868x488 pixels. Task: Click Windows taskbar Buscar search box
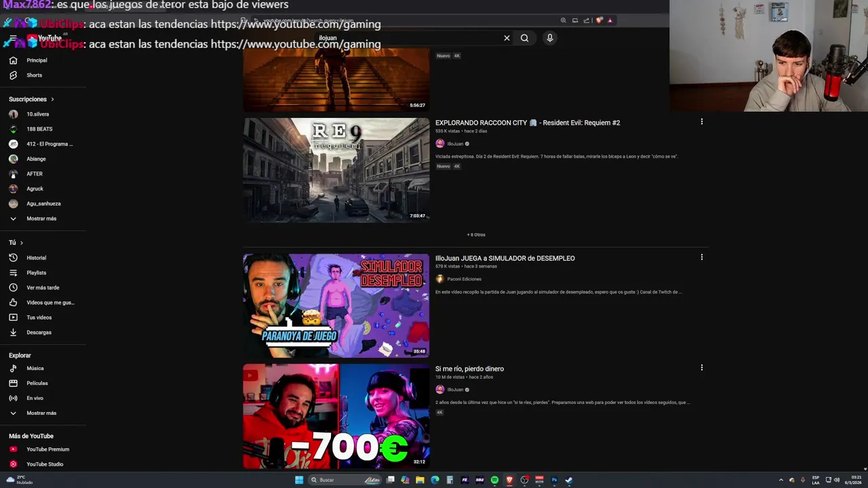point(344,480)
